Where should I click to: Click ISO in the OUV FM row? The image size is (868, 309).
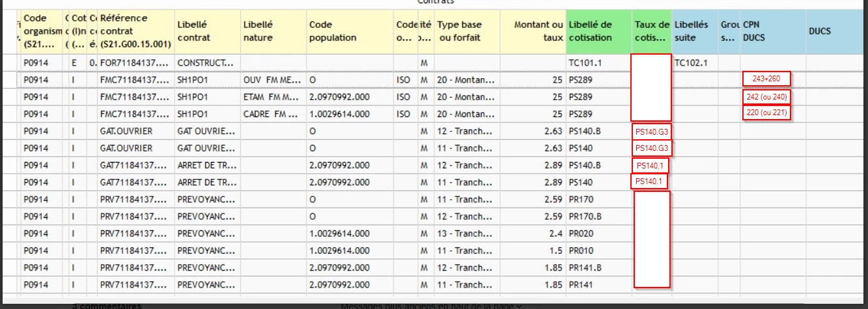tap(405, 80)
